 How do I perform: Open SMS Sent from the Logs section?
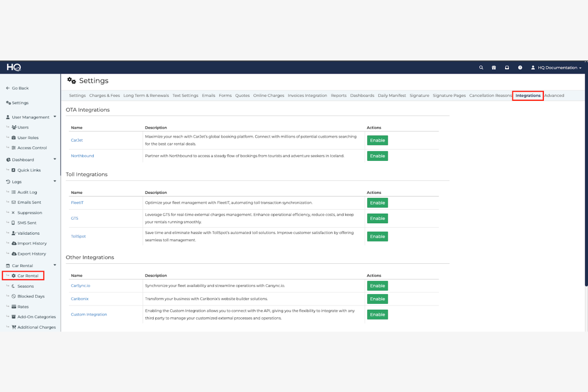[x=26, y=222]
